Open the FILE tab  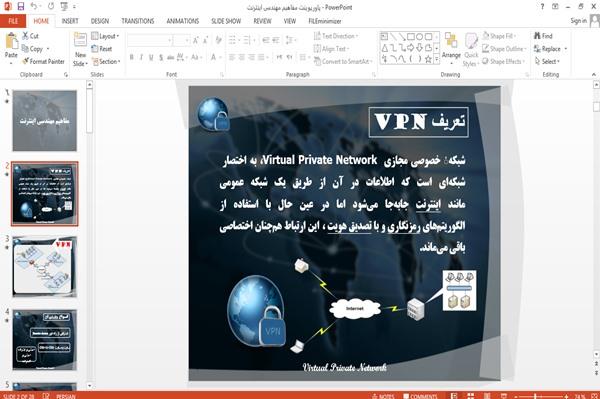(13, 21)
